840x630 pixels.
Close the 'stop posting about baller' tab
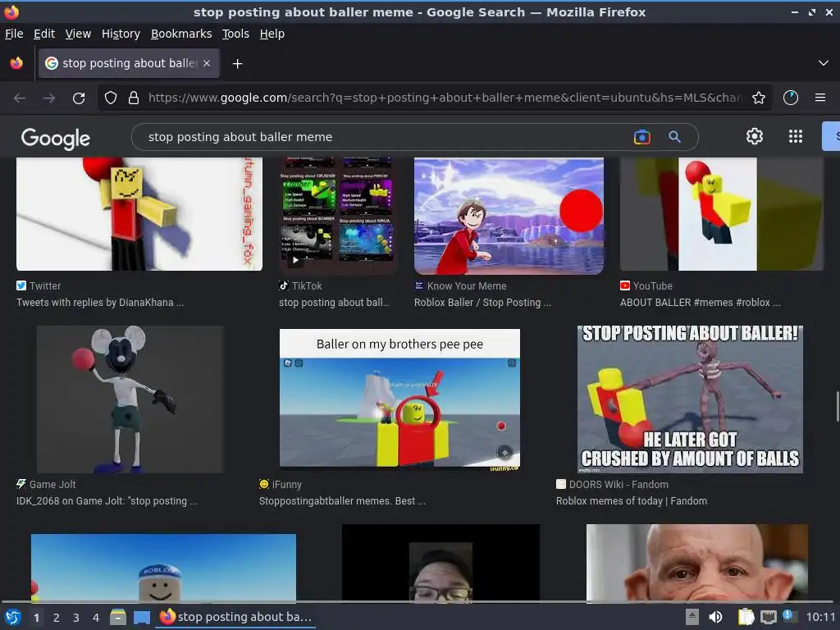[x=207, y=63]
